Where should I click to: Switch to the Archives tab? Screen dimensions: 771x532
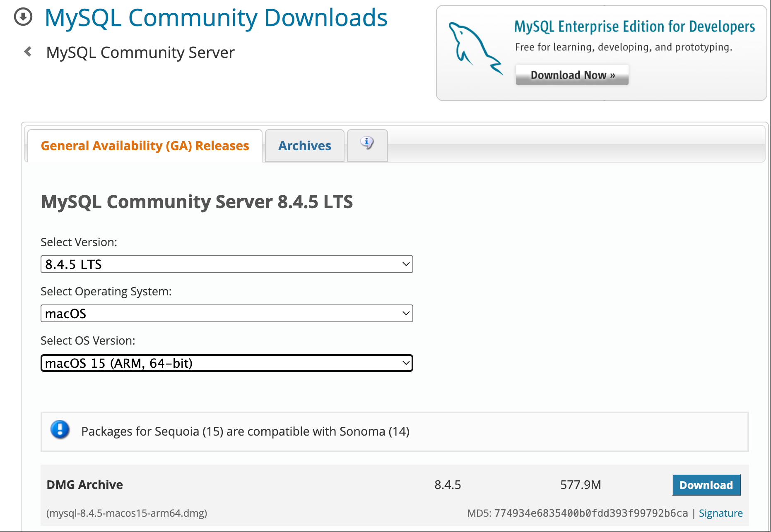304,145
